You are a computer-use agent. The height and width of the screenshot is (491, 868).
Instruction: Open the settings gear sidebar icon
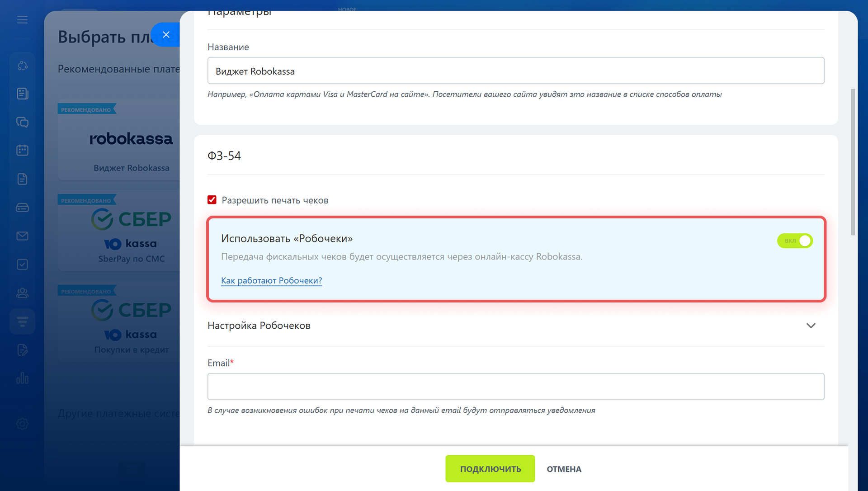click(x=22, y=424)
